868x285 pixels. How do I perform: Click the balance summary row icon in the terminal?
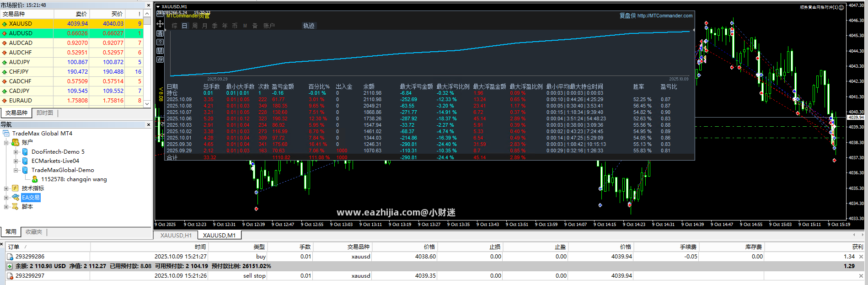click(10, 266)
